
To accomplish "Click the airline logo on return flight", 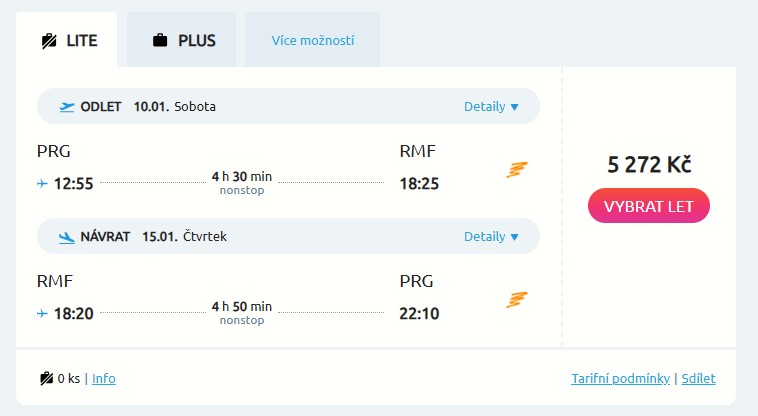I will pos(516,300).
